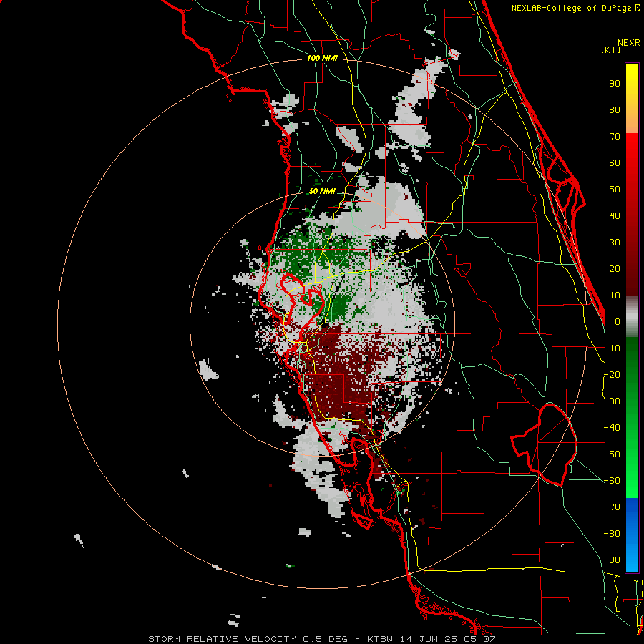
Task: Click the positive 10 knot scale label
Action: coord(615,295)
